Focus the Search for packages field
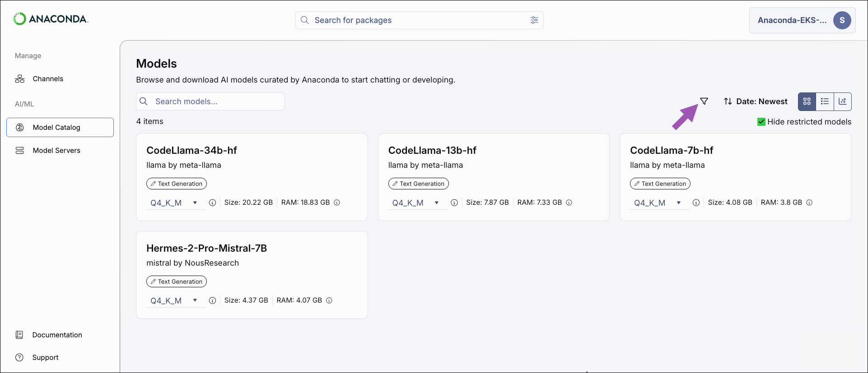This screenshot has height=373, width=868. tap(420, 20)
